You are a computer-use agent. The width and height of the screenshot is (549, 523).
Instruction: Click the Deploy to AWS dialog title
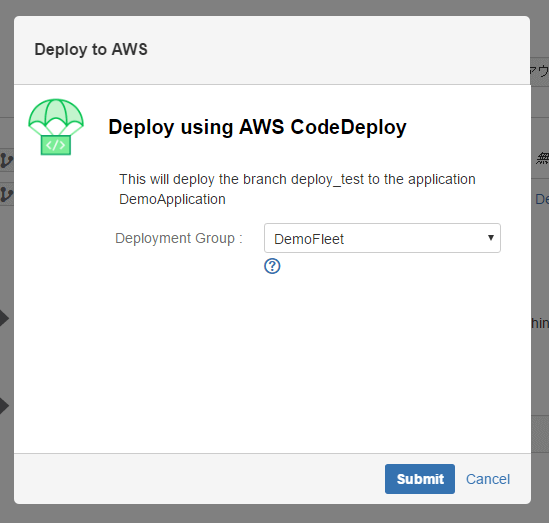point(91,49)
